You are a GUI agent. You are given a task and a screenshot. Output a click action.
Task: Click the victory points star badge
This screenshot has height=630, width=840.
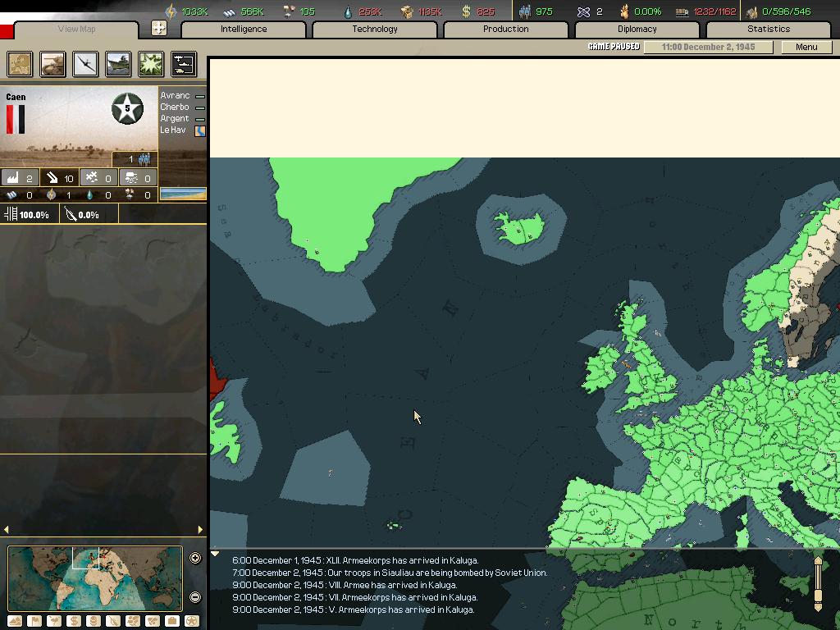[x=127, y=108]
